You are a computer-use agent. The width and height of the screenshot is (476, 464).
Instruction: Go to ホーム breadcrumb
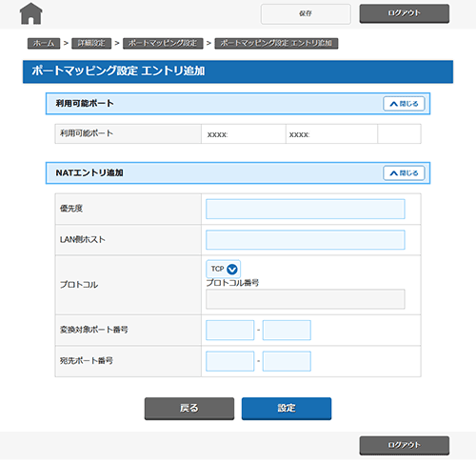[x=44, y=43]
